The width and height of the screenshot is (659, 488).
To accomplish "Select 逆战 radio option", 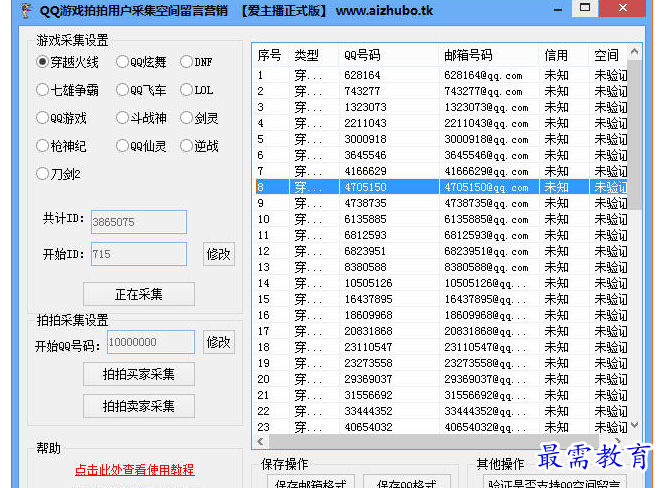I will click(x=199, y=146).
